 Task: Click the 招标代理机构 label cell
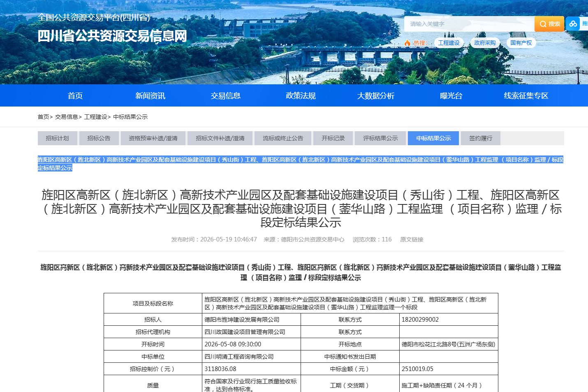coord(153,332)
